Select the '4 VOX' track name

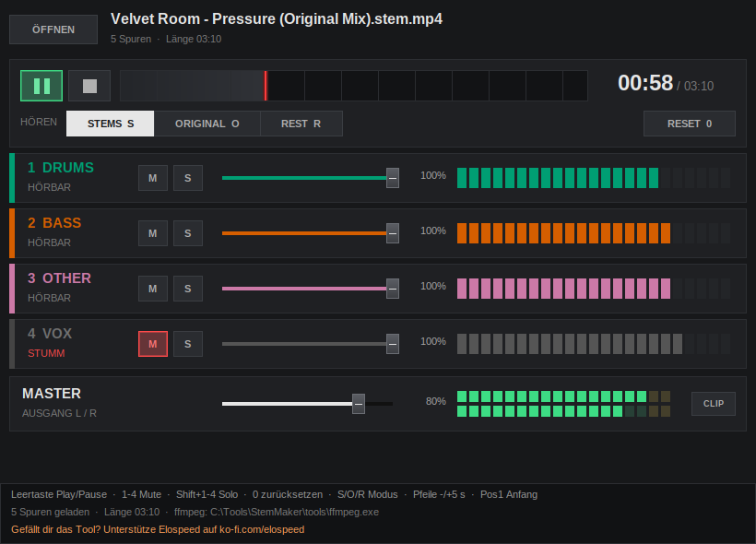(50, 333)
